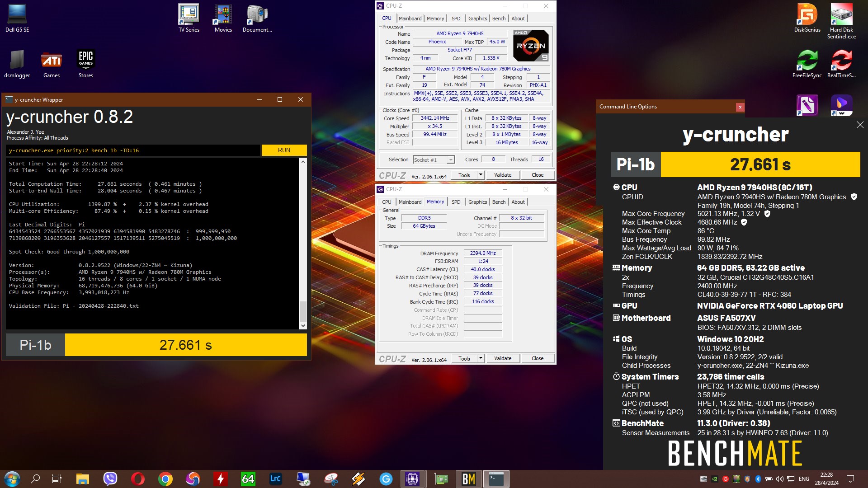The image size is (868, 488).
Task: Click the volume speaker tray icon
Action: [x=779, y=479]
